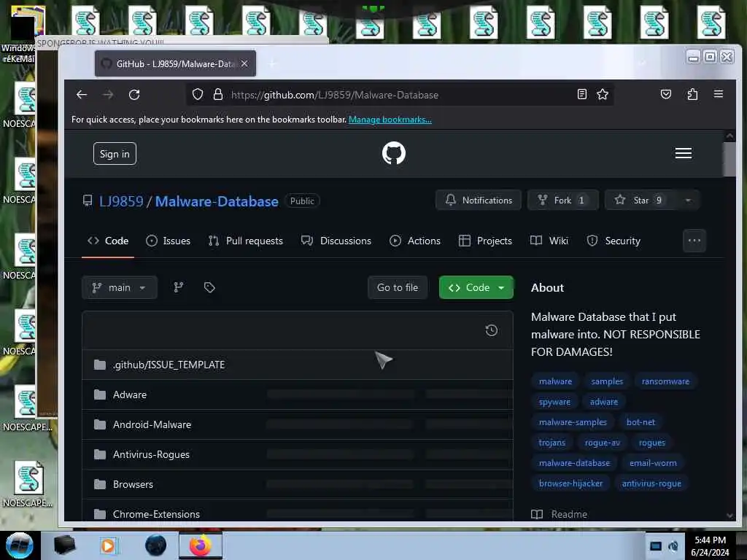Open the Wiki tab
This screenshot has width=747, height=560.
click(549, 241)
